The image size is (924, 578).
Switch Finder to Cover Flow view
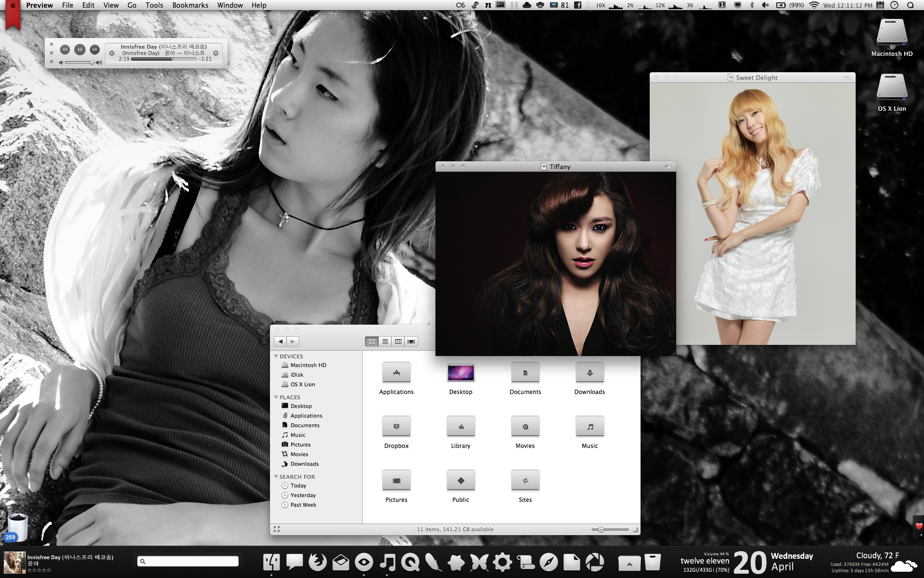[x=411, y=342]
